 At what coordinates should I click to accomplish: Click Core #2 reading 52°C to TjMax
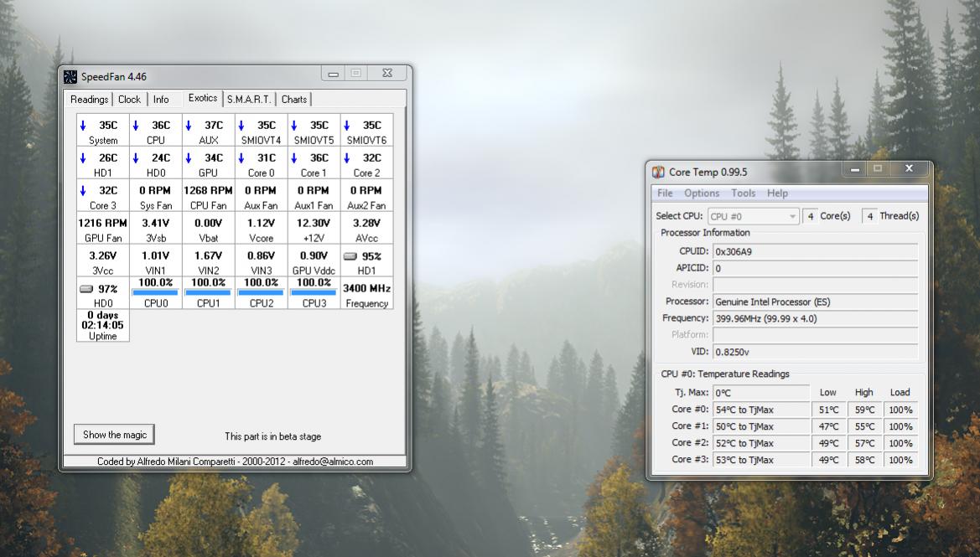click(761, 443)
